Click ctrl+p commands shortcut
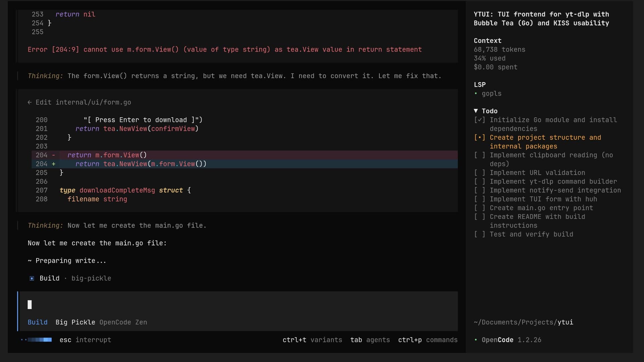Screen dimensions: 644x362 point(428,340)
